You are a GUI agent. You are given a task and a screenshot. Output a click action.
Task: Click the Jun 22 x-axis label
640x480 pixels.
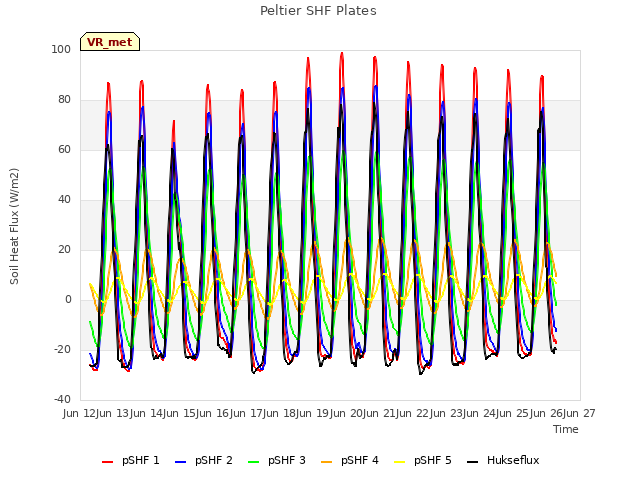[x=413, y=413]
